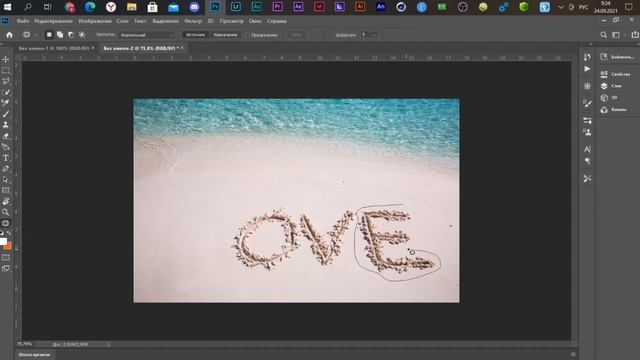Open the Шкала времени timeline tab
640x360 pixels.
pyautogui.click(x=34, y=355)
